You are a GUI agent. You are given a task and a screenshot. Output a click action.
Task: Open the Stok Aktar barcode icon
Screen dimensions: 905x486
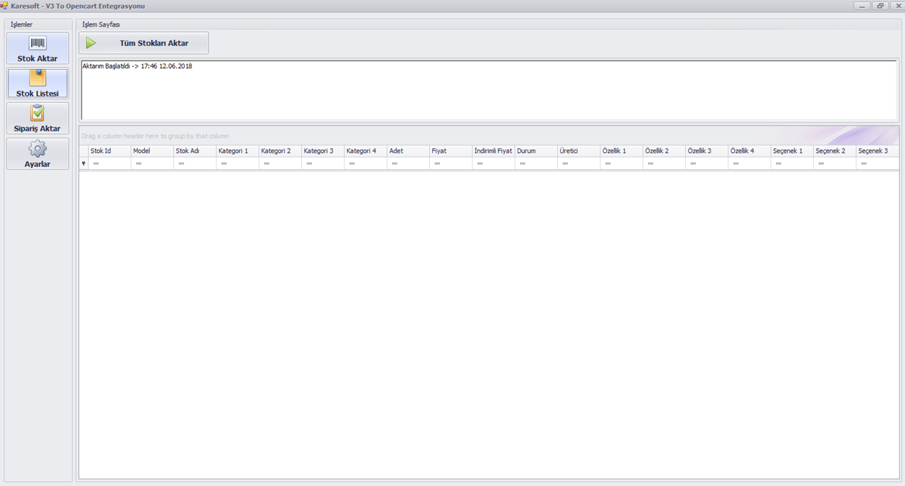coord(38,43)
